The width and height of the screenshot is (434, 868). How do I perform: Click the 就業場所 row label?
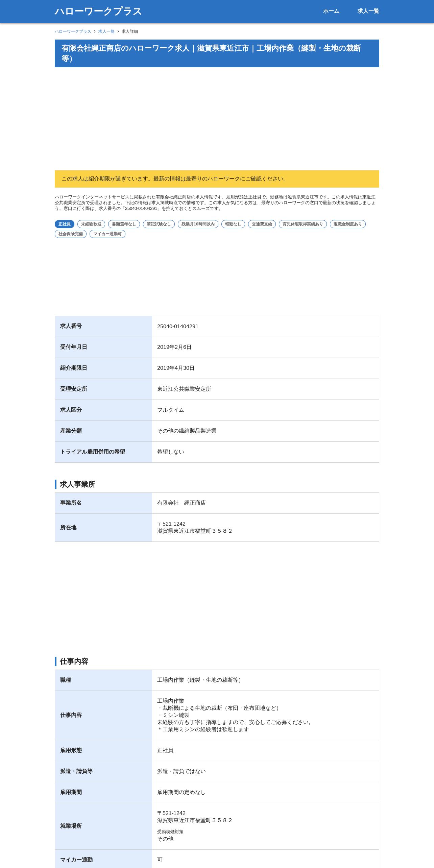[x=71, y=826]
